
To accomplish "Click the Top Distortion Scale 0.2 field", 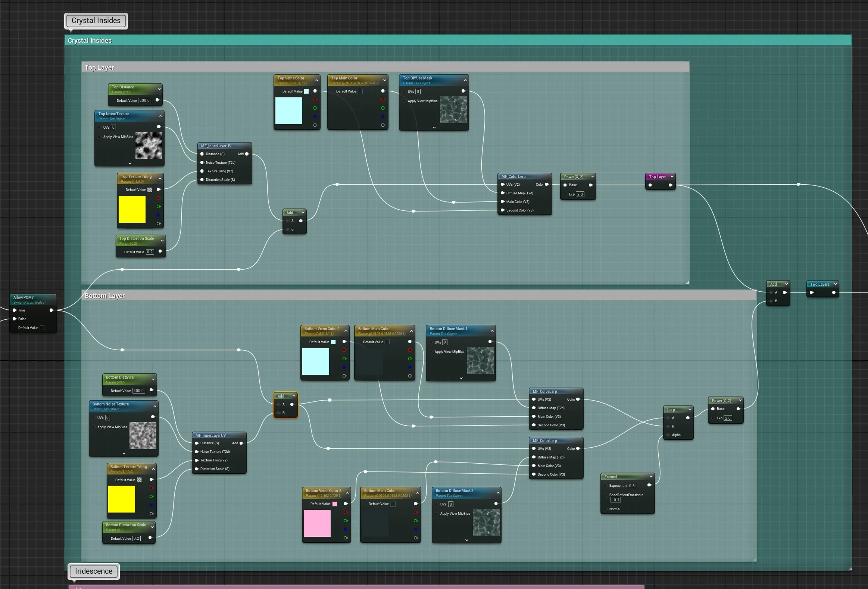I will pos(150,252).
